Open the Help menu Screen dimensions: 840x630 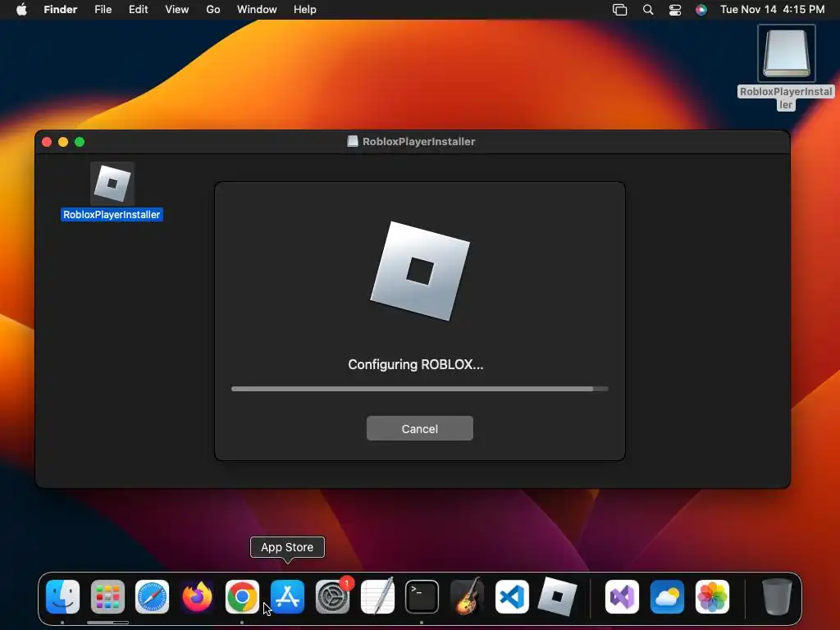pyautogui.click(x=305, y=10)
